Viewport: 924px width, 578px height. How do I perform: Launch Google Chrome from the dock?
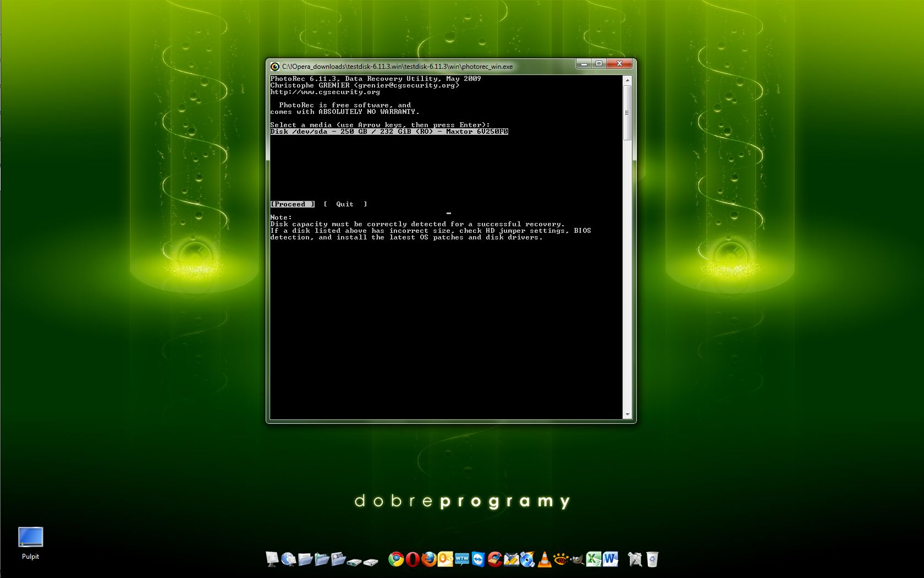point(396,559)
